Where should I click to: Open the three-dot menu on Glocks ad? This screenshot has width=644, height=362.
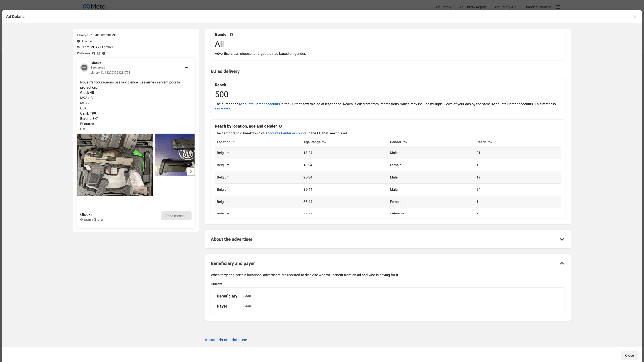tap(186, 67)
